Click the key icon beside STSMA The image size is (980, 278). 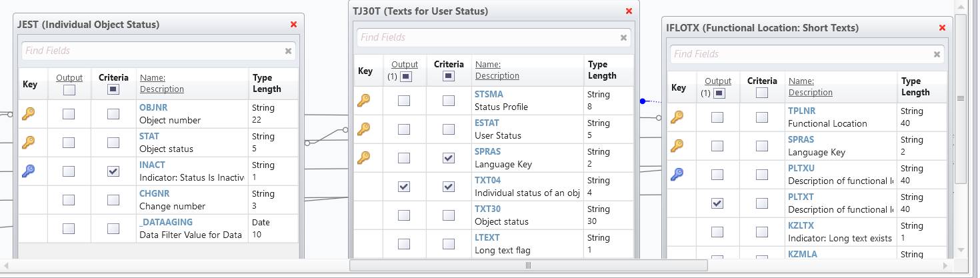(x=364, y=101)
